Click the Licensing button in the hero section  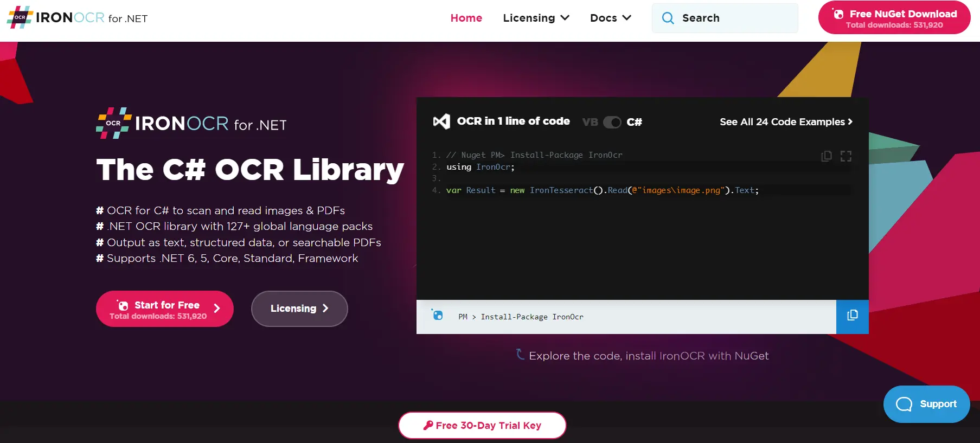[299, 309]
